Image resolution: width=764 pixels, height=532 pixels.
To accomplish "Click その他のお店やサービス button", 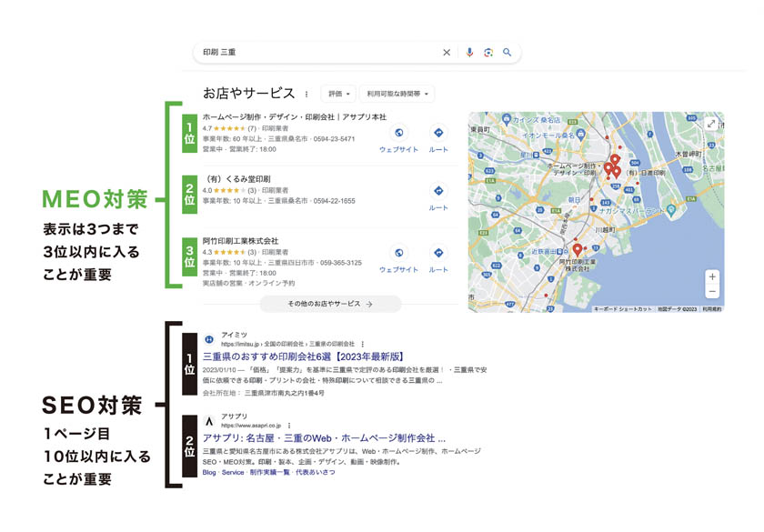I will pyautogui.click(x=330, y=305).
